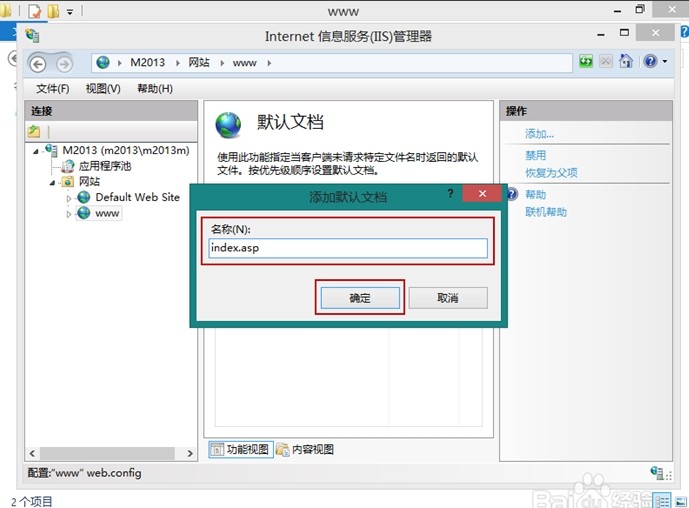Viewport: 689px width, 508px height.
Task: Open the breadcrumb arrow after the globe icon
Action: click(x=120, y=63)
